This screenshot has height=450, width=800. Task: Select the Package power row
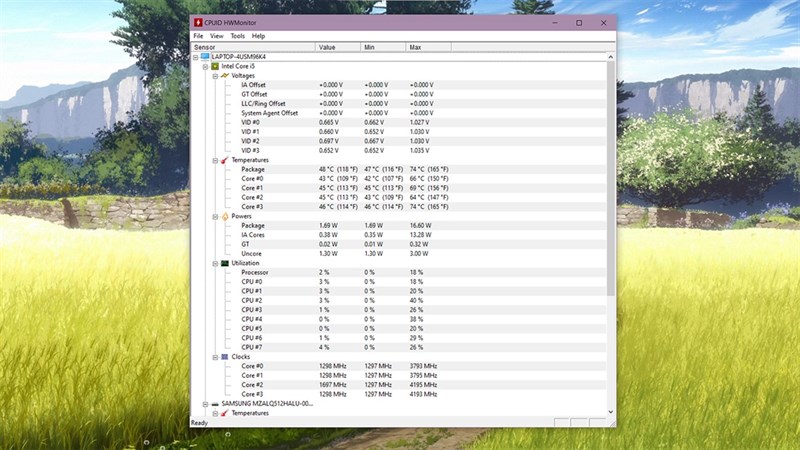pyautogui.click(x=423, y=226)
